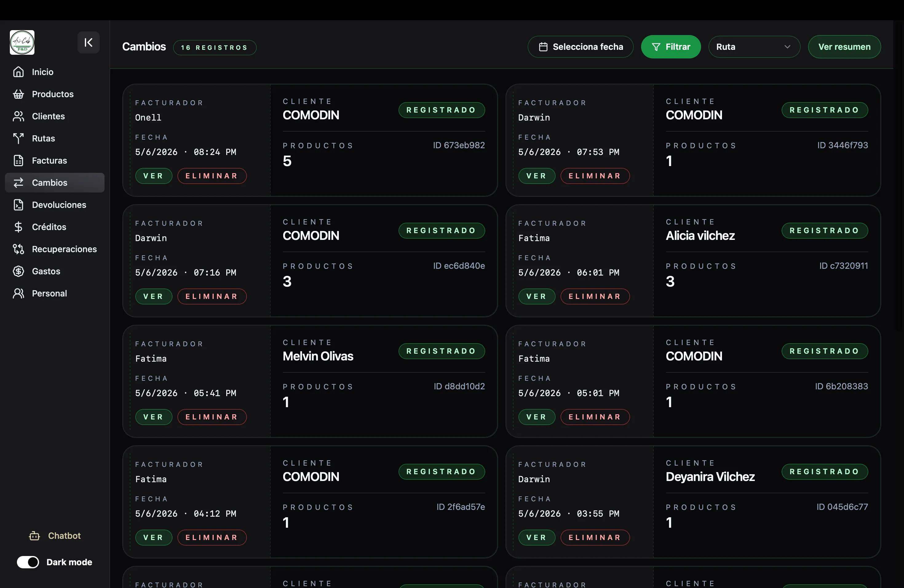Collapse the sidebar with arrow icon

[89, 42]
